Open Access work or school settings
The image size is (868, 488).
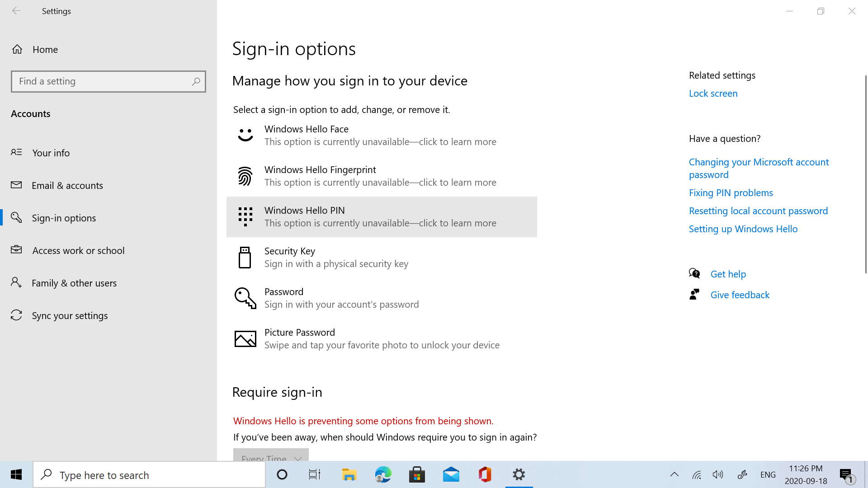point(78,250)
